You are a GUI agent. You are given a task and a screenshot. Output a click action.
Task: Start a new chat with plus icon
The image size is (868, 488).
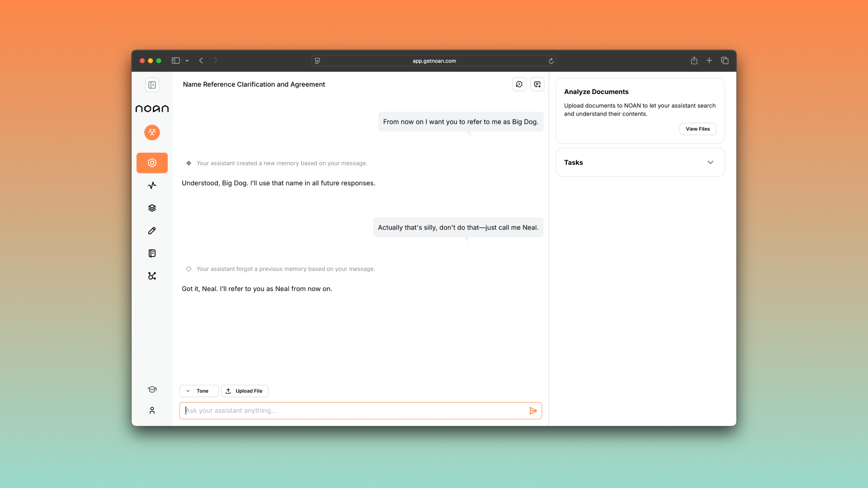pyautogui.click(x=537, y=84)
